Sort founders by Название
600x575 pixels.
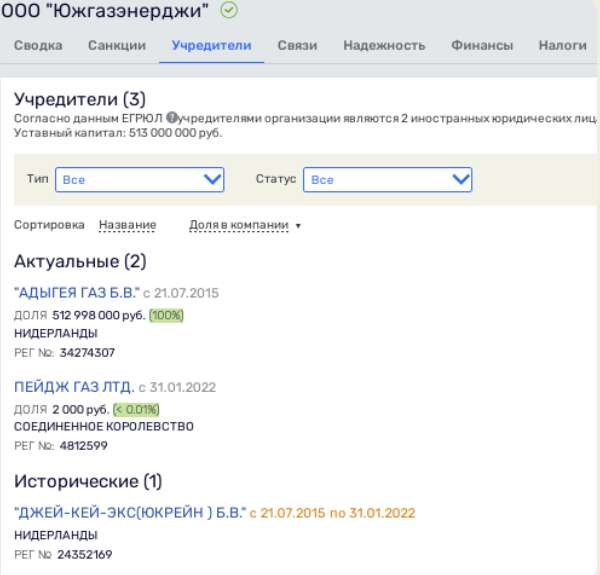click(x=127, y=225)
